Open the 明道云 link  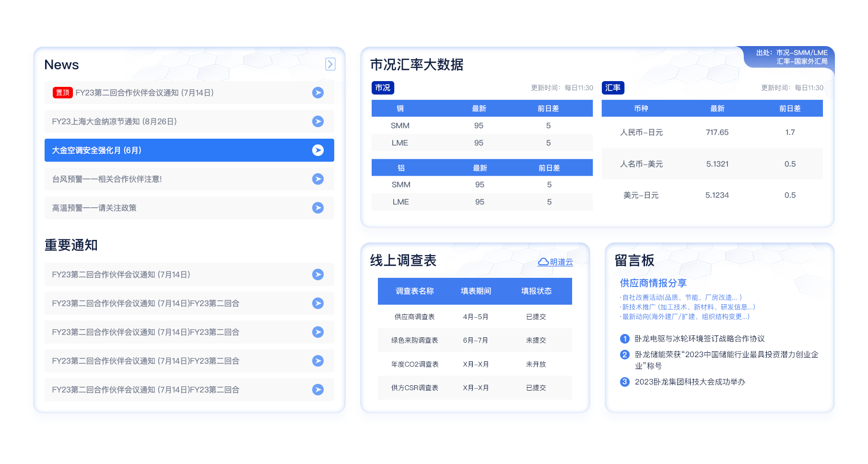[561, 262]
